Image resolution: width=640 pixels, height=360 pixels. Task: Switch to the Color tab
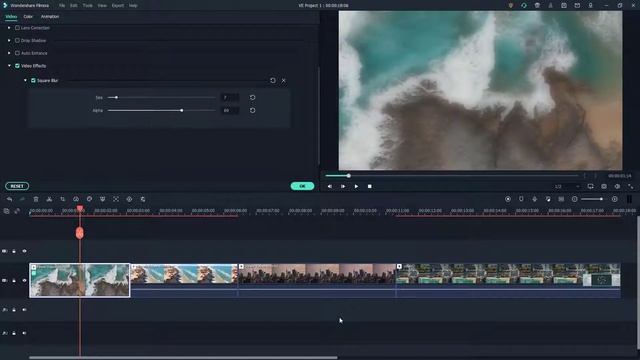point(28,17)
